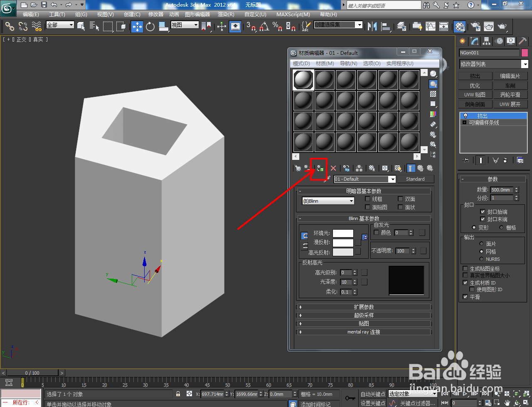532x407 pixels.
Task: Uncheck 封口末端 cap end option
Action: [483, 219]
